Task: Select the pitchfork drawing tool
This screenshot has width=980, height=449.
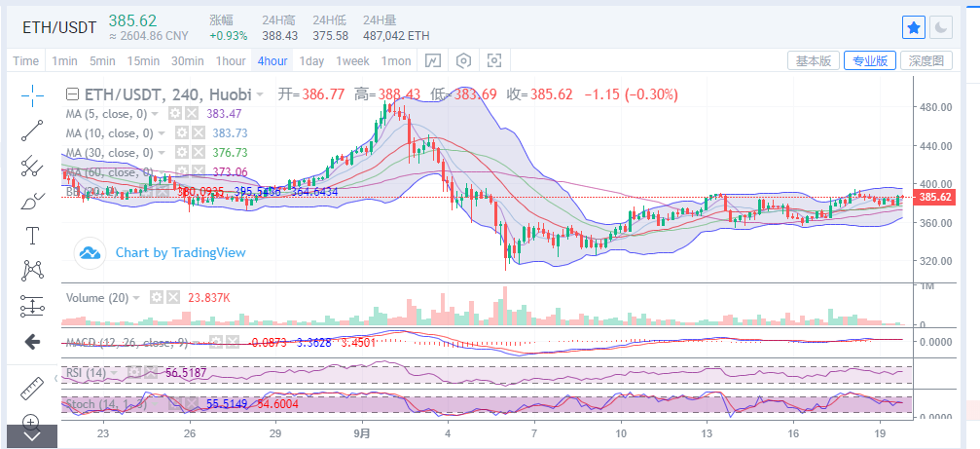Action: 32,166
